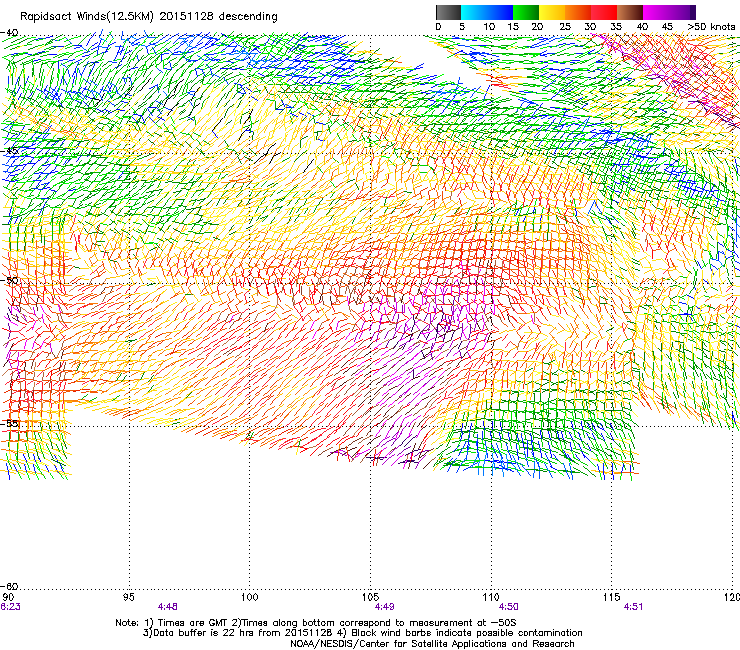Viewport: 740px width, 650px height.
Task: Click the purple '6:23' time stamp
Action: coord(10,607)
